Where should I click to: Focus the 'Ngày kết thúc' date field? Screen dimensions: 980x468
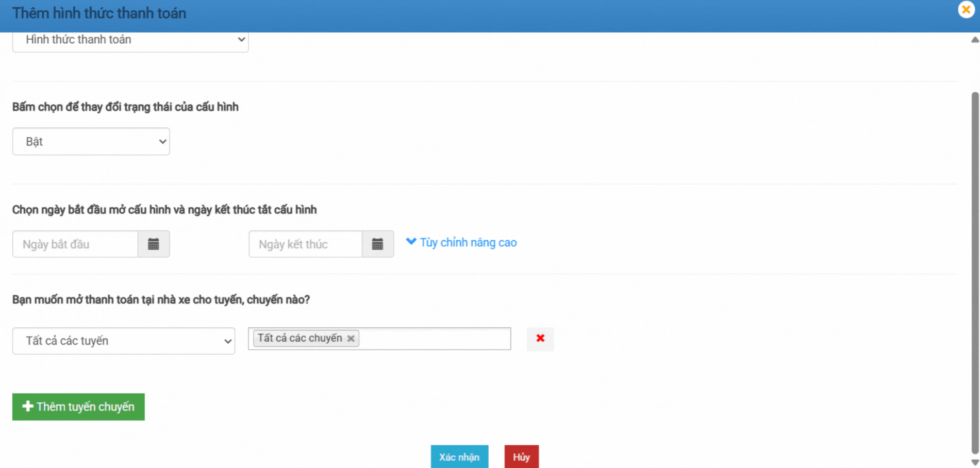click(305, 244)
